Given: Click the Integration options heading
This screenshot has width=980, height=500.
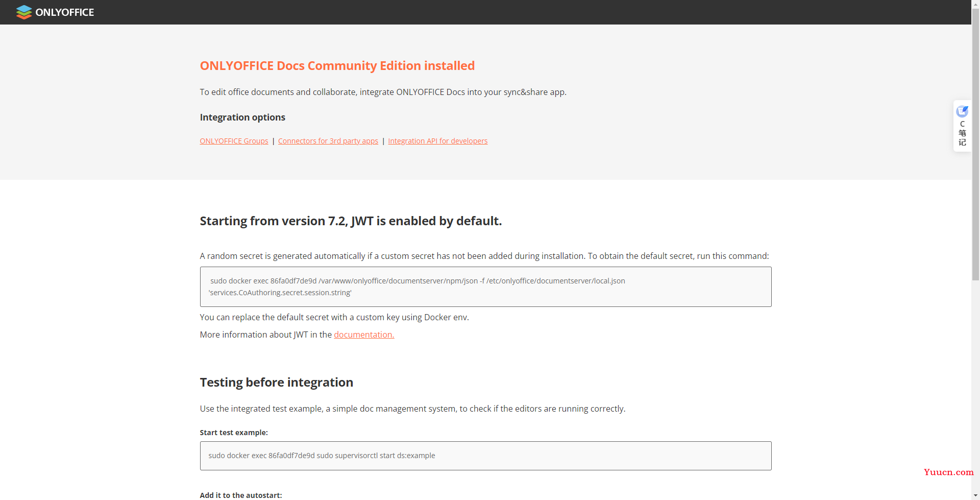Looking at the screenshot, I should coord(242,117).
